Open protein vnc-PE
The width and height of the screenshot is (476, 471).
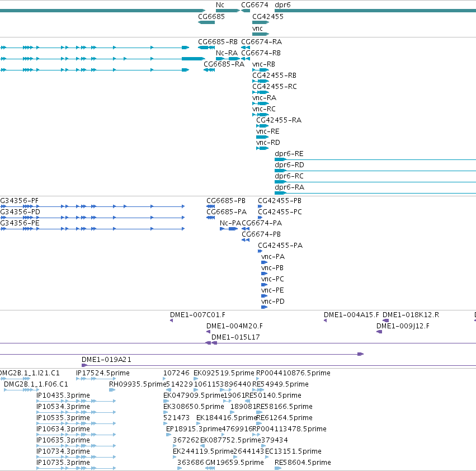point(272,290)
